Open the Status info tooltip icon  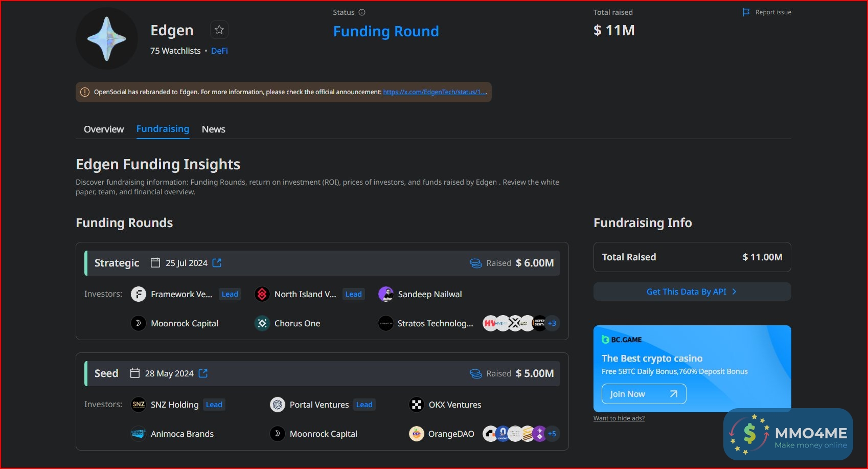[362, 12]
